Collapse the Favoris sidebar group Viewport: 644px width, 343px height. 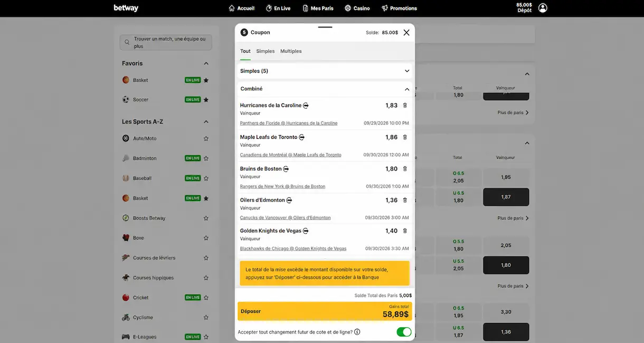(x=206, y=63)
